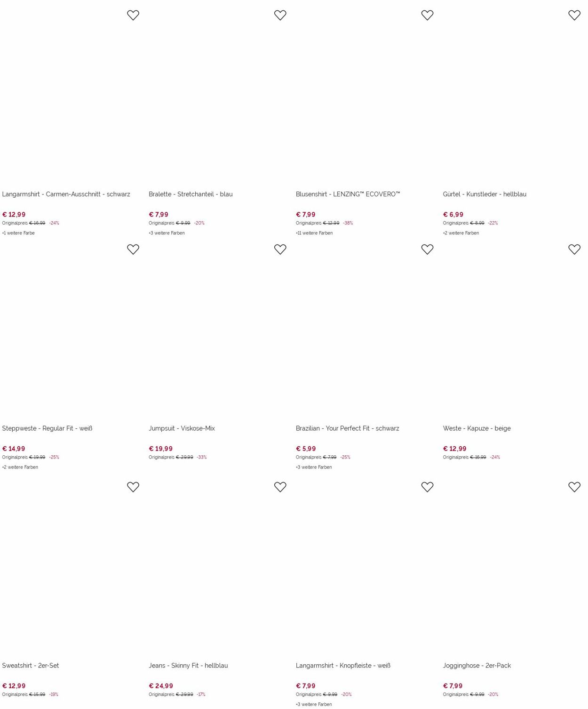
Task: Show +2 weitere Farben for Steppweste
Action: [x=20, y=467]
